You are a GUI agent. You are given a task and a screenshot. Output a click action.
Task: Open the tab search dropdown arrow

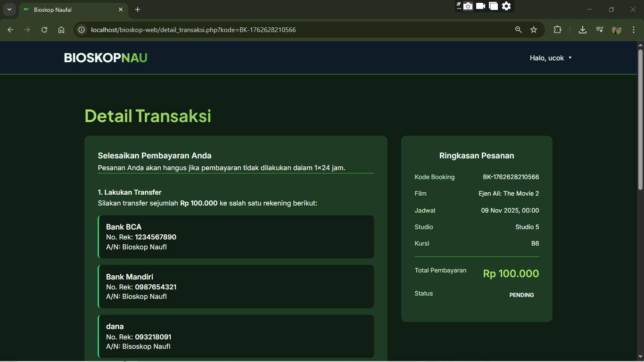pyautogui.click(x=9, y=9)
